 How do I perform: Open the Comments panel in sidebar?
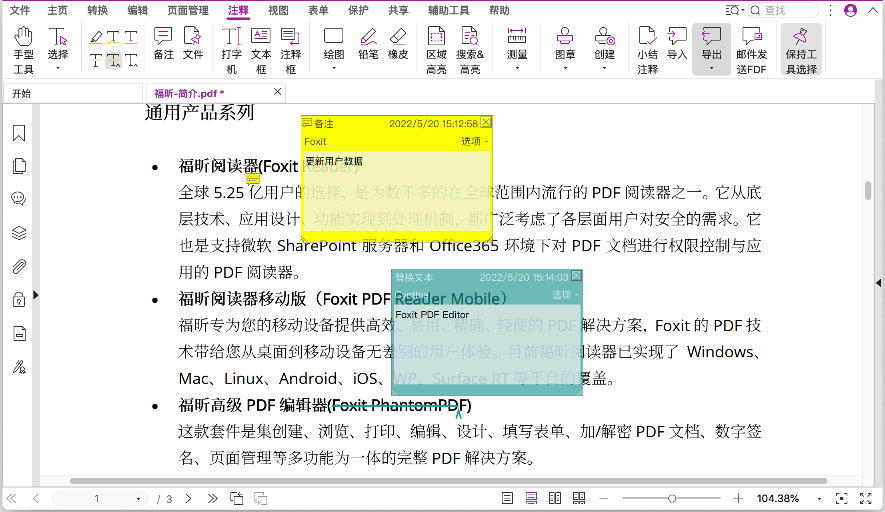[x=19, y=199]
